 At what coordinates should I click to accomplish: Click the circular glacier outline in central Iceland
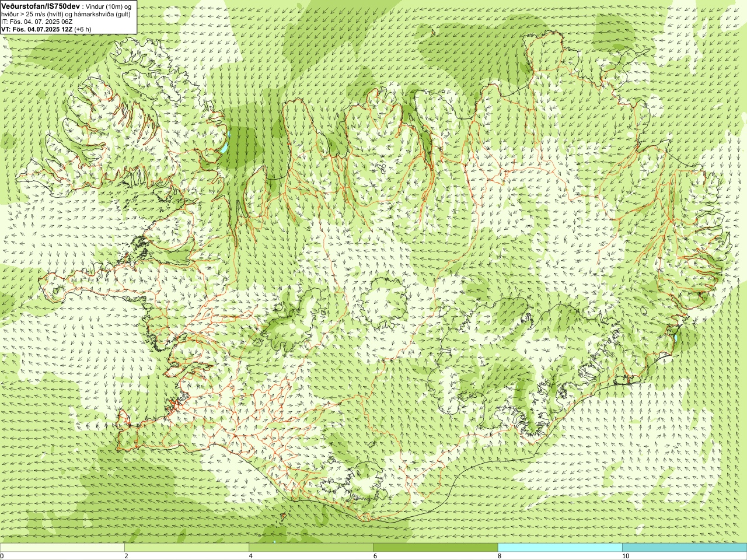384,302
